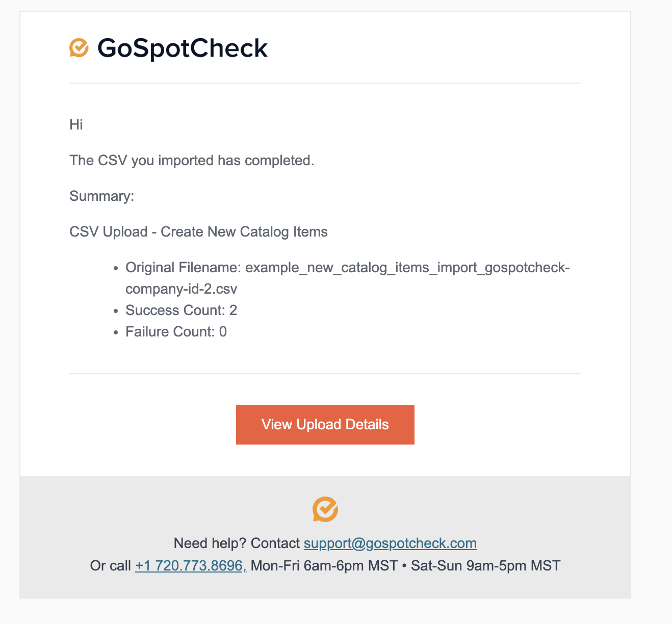Image resolution: width=672 pixels, height=624 pixels.
Task: Click the "company-id-2.csv" filename continuation
Action: pyautogui.click(x=182, y=289)
